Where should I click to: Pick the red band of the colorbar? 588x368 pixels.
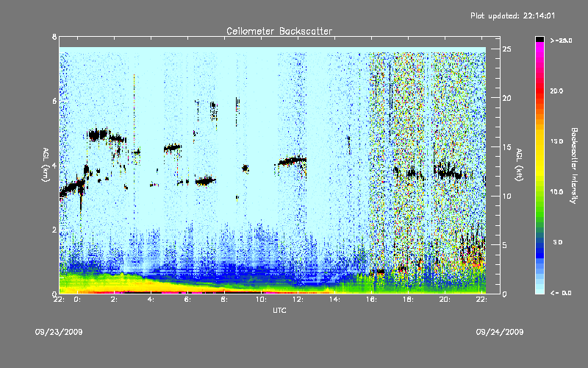[x=539, y=90]
